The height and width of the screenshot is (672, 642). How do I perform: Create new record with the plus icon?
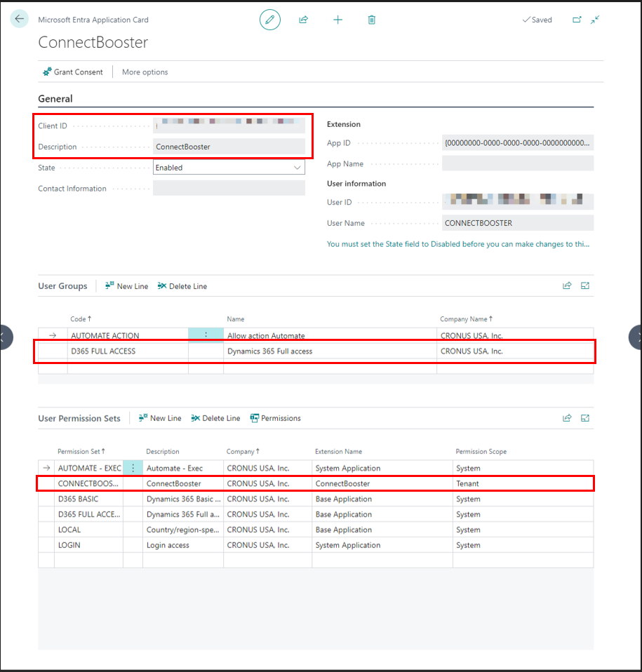click(x=337, y=20)
